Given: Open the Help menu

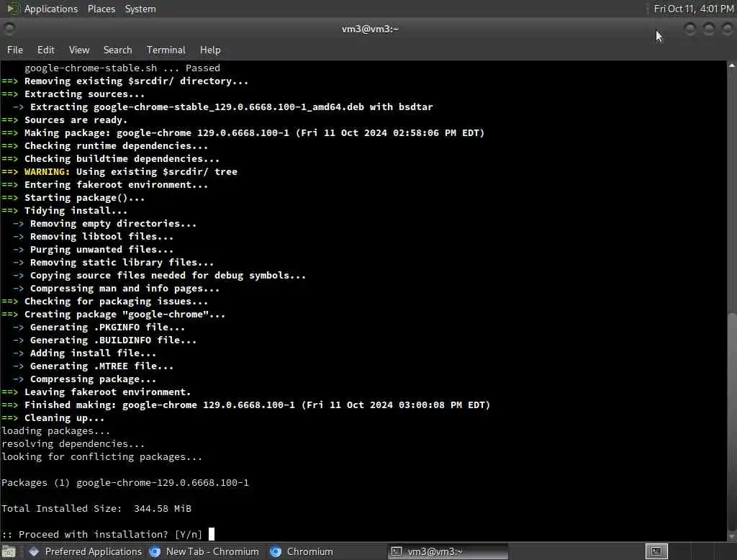Looking at the screenshot, I should click(210, 50).
